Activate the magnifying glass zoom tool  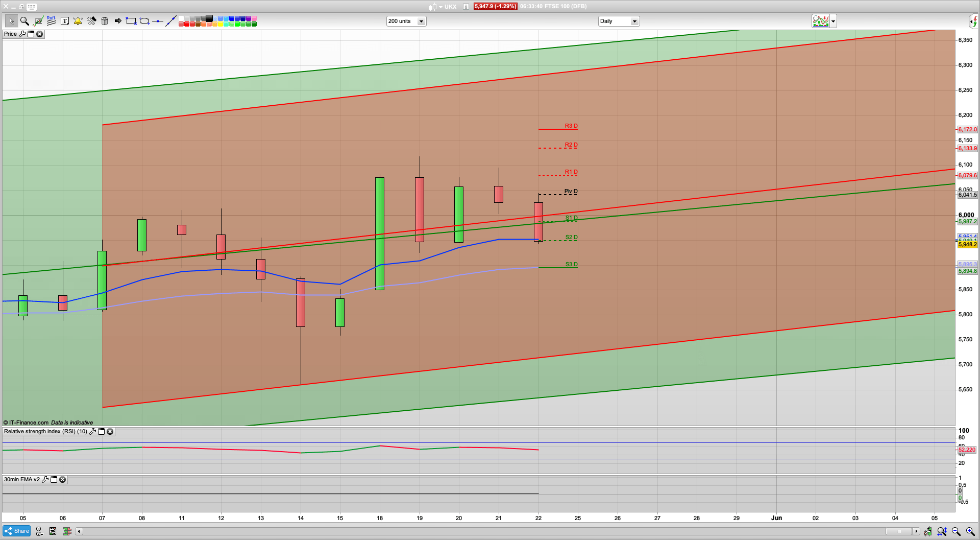point(24,21)
